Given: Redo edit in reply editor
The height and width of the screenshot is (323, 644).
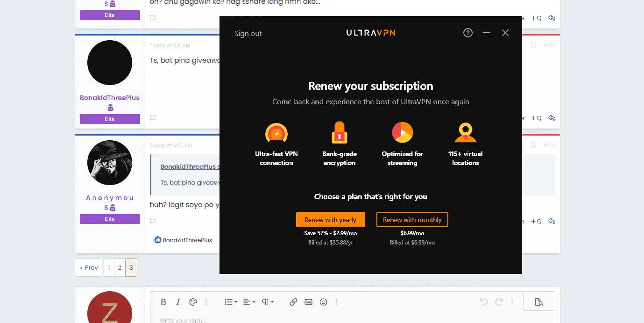Looking at the screenshot, I should pos(499,302).
